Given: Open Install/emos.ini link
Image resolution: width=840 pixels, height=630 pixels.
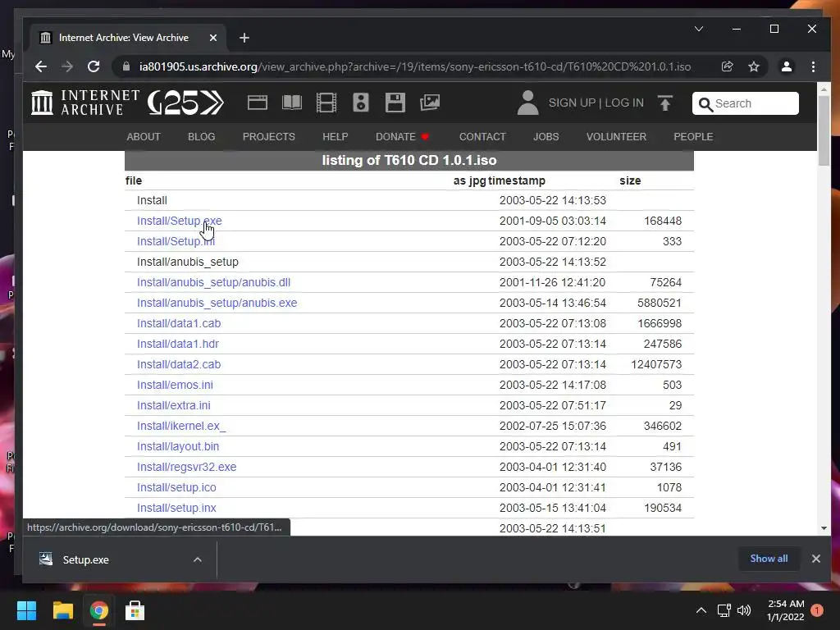Looking at the screenshot, I should (175, 385).
